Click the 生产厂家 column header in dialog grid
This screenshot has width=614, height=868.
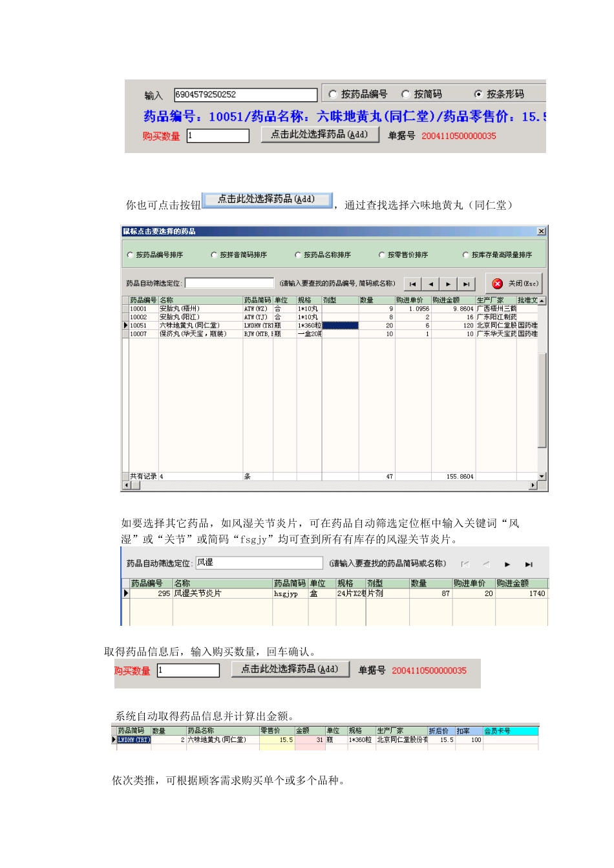pos(496,300)
